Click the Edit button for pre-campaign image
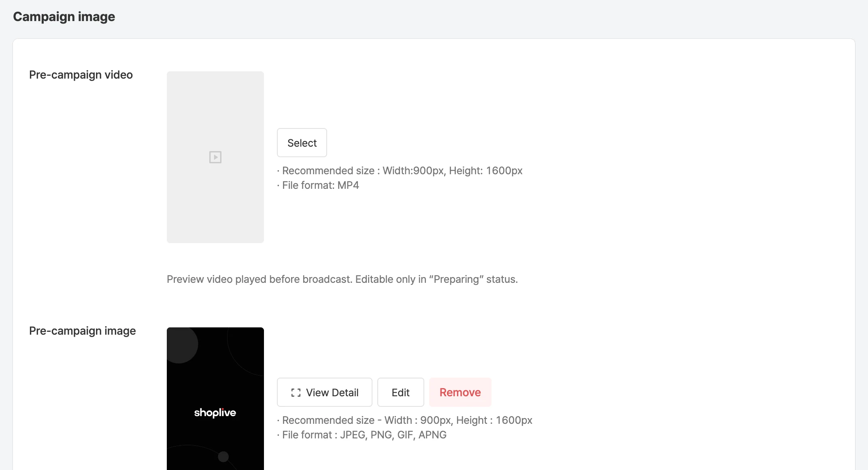The width and height of the screenshot is (868, 470). [400, 392]
